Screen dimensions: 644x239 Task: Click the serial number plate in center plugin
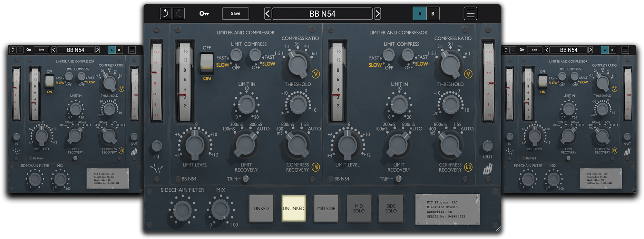click(x=447, y=209)
